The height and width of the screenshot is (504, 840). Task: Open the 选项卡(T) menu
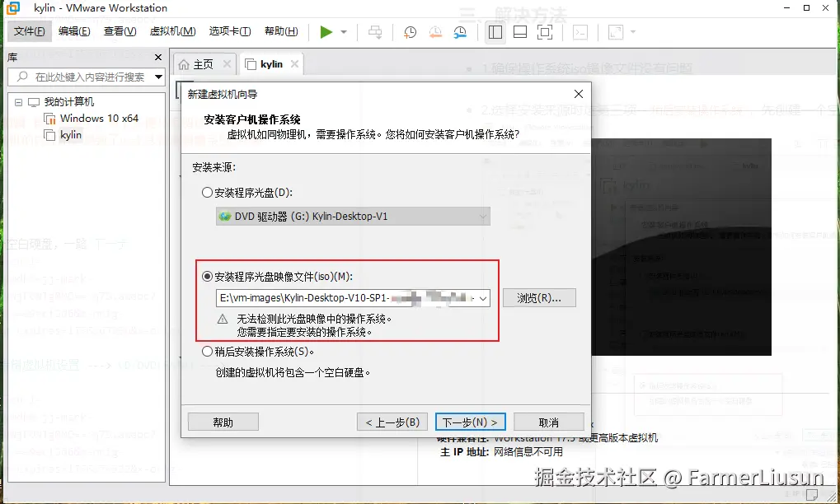tap(230, 31)
